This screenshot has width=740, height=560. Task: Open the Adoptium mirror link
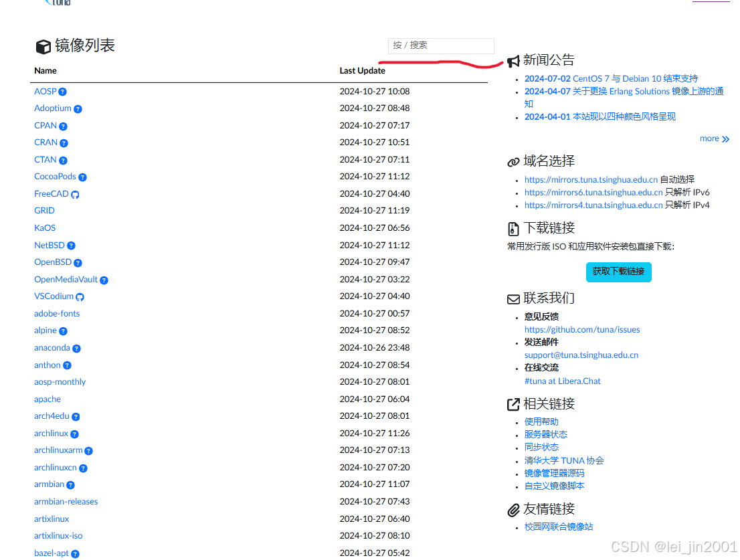tap(53, 108)
